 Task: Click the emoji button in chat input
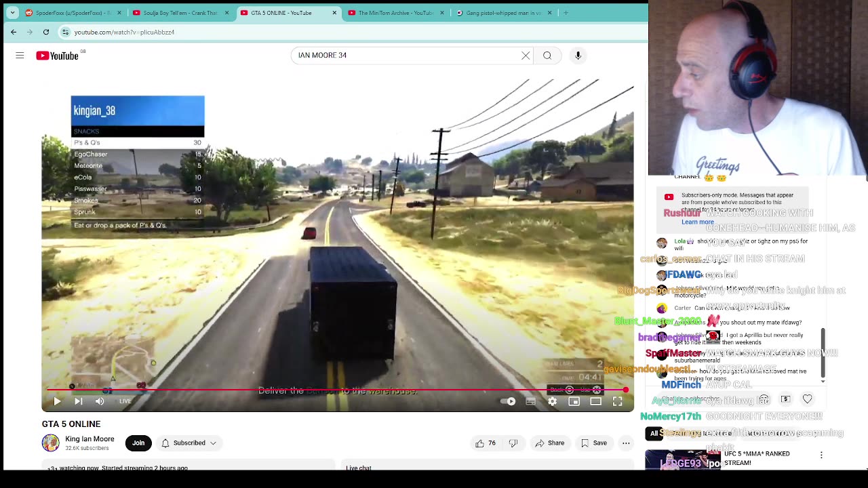point(764,399)
